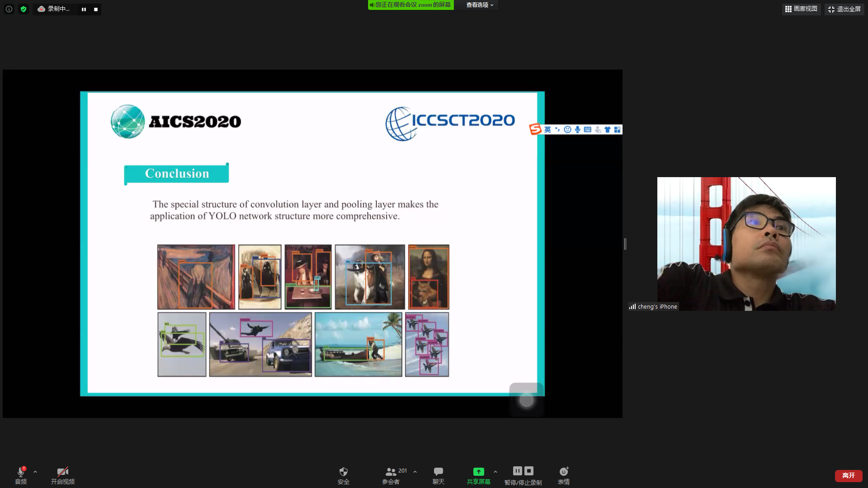868x488 pixels.
Task: Click the Scream painting detection image
Action: 196,277
